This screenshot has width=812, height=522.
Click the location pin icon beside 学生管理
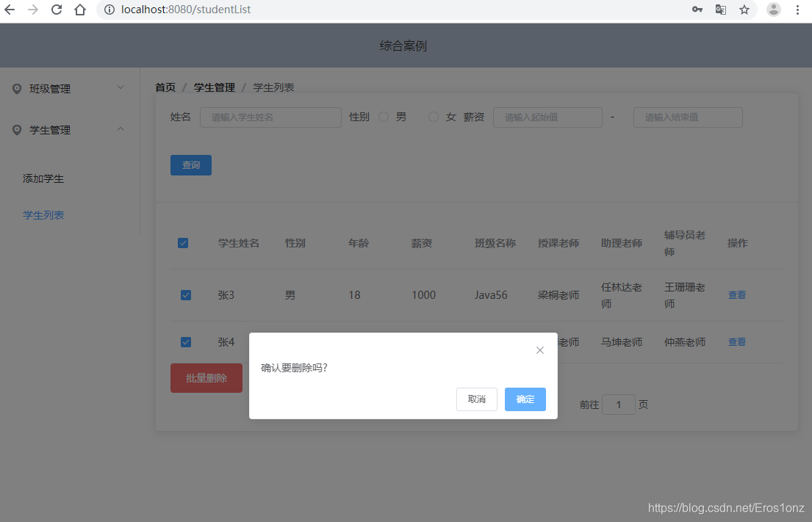click(17, 130)
